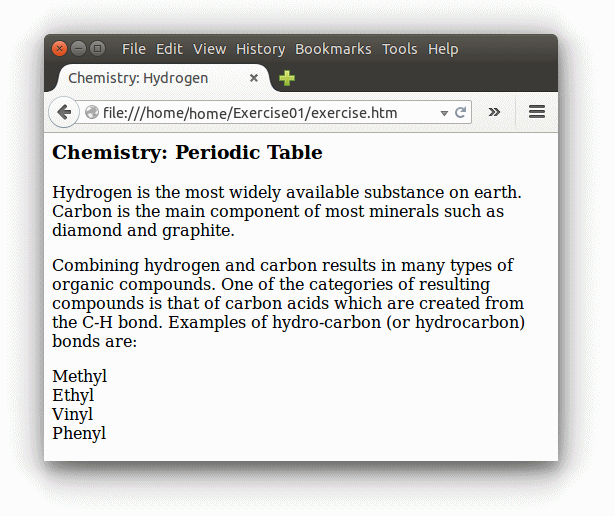Click the text 'bonds are:'
This screenshot has height=516, width=615.
pyautogui.click(x=95, y=341)
